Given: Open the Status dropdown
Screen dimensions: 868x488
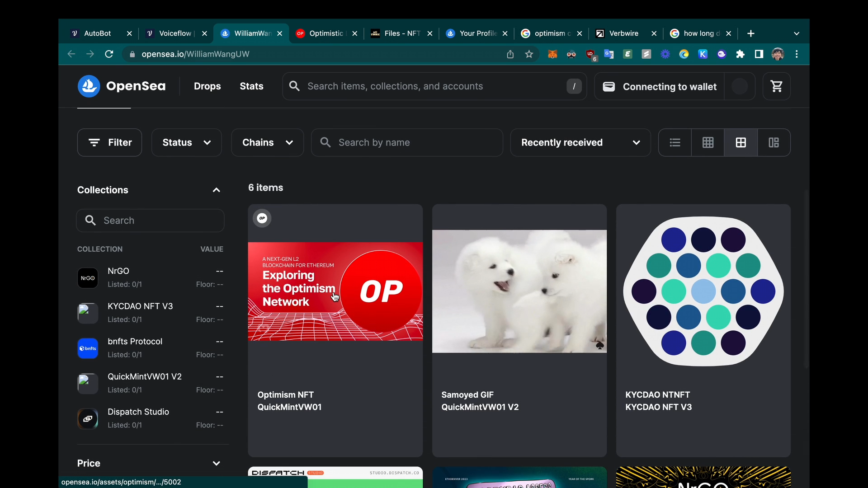Looking at the screenshot, I should [187, 143].
